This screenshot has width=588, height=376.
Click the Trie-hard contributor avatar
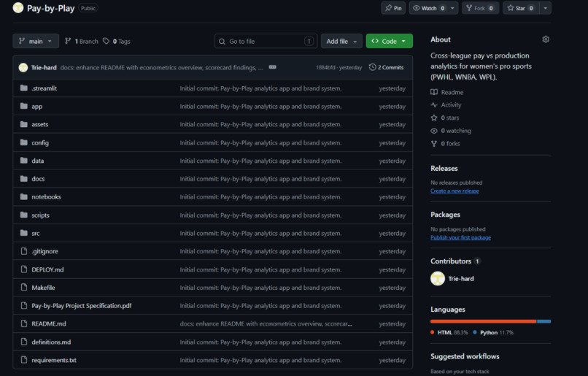[x=438, y=278]
